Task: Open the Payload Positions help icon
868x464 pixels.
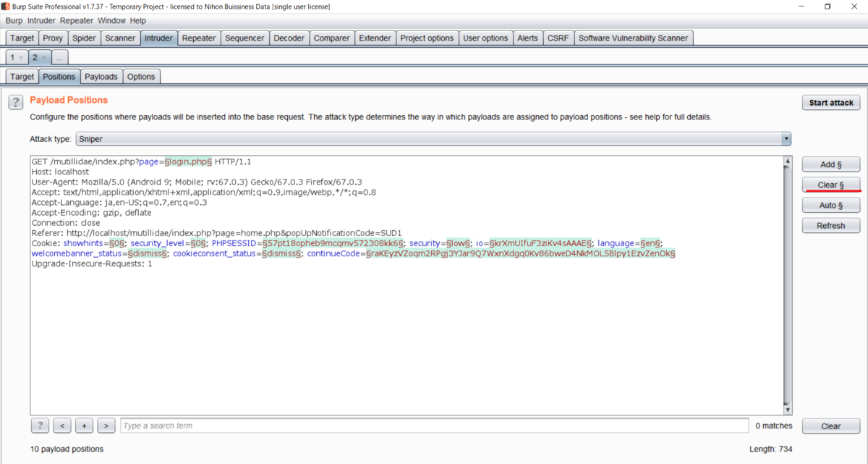Action: click(15, 103)
